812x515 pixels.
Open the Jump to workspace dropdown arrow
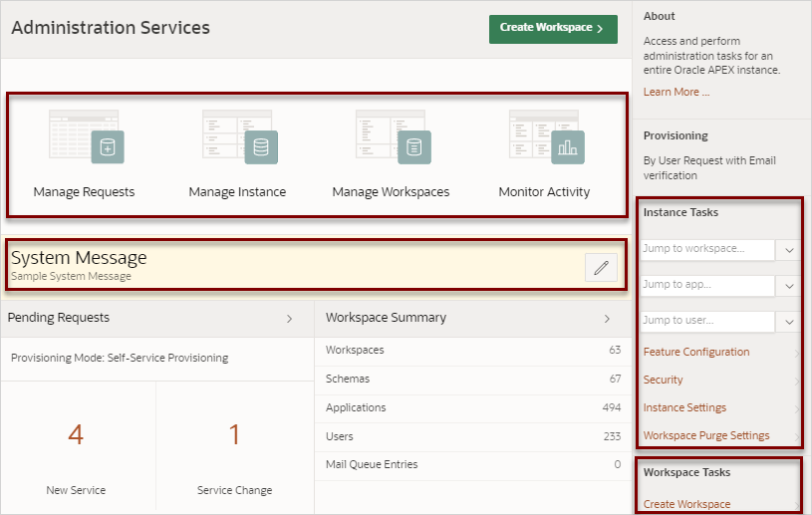[x=789, y=250]
